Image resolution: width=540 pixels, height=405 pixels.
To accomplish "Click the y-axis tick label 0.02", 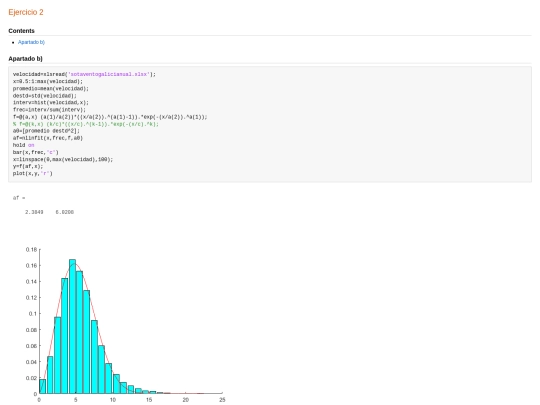I will (31, 378).
